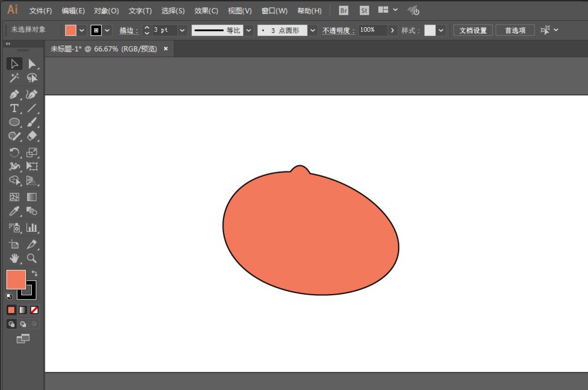Open Adobe Bridge via Br icon
This screenshot has height=390, width=588.
coord(343,11)
